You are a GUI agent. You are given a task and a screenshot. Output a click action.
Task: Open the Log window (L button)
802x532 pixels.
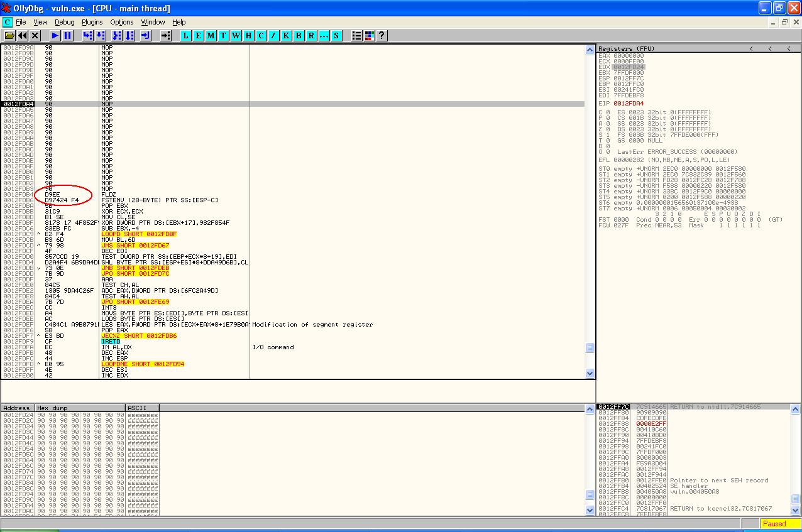(185, 36)
